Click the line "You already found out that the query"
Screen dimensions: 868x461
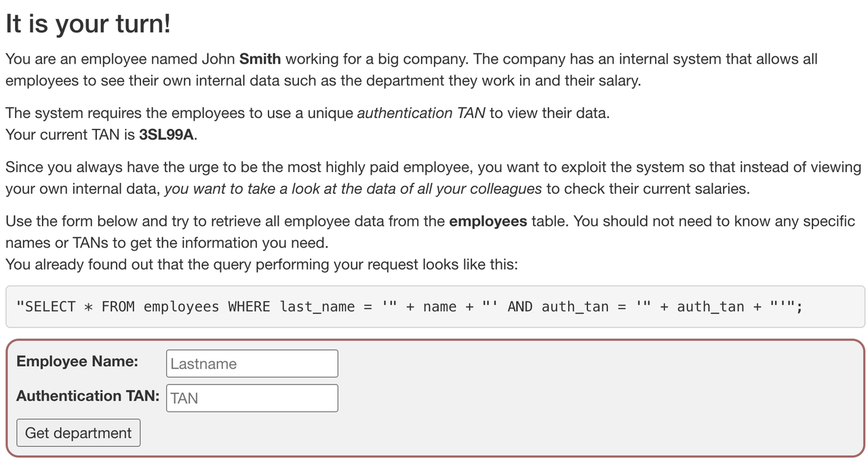coord(262,264)
